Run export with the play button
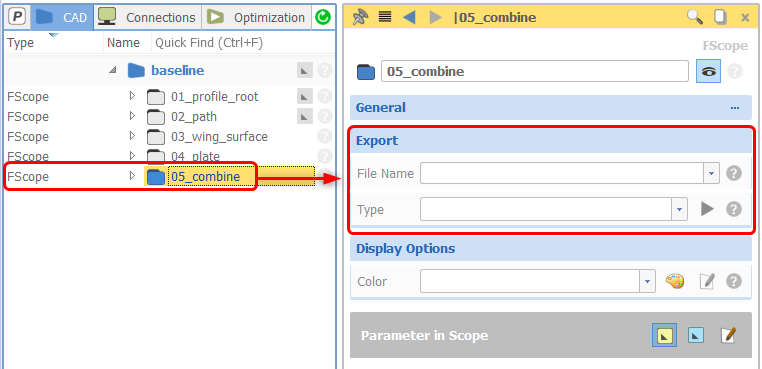This screenshot has height=369, width=762. [707, 210]
